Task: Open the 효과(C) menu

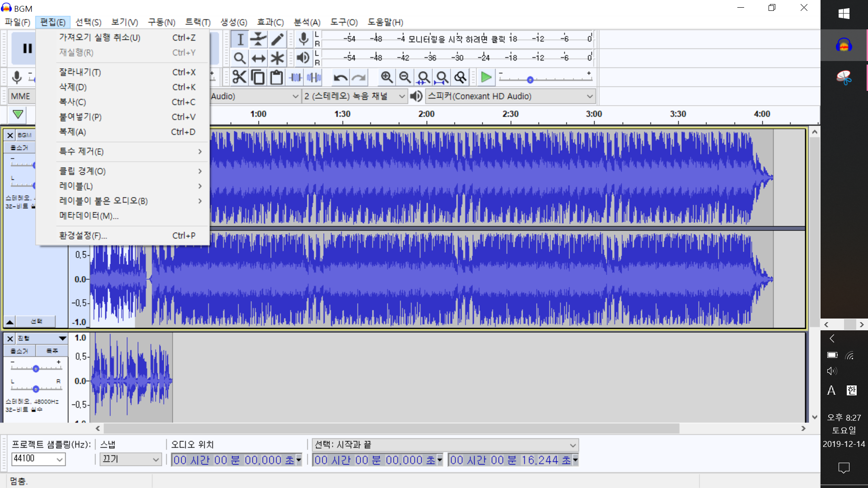Action: pos(270,22)
